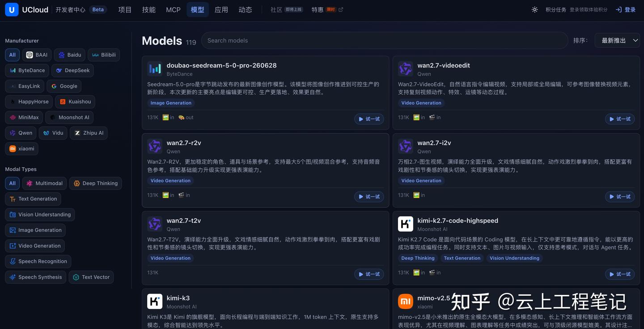Click the wan2.7-videoedit Qwen model icon
Viewport: 644px width, 329px height.
tap(406, 69)
